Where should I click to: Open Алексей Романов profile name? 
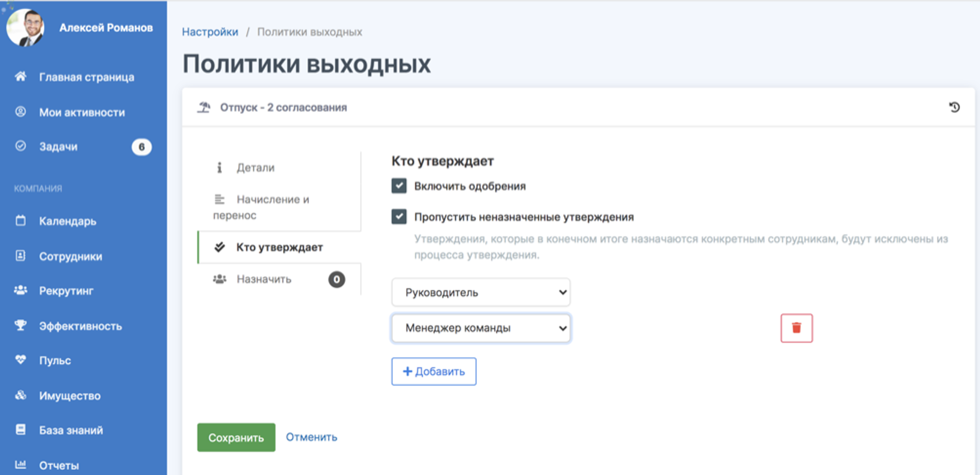click(x=106, y=28)
